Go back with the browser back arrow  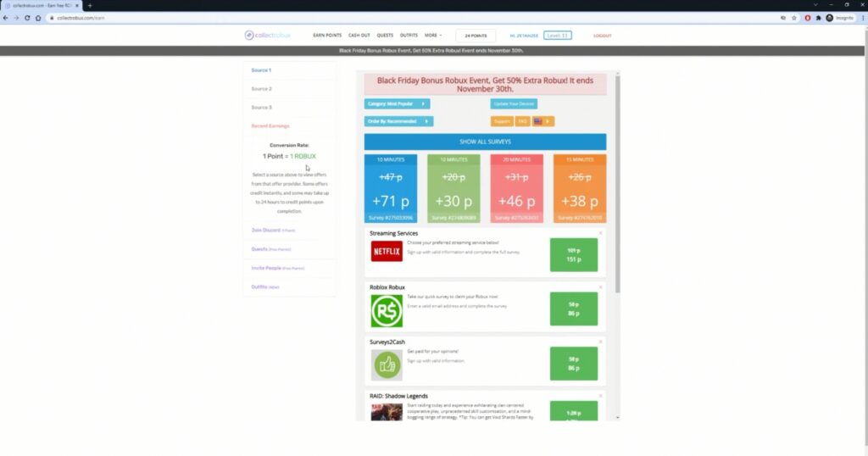(x=6, y=18)
